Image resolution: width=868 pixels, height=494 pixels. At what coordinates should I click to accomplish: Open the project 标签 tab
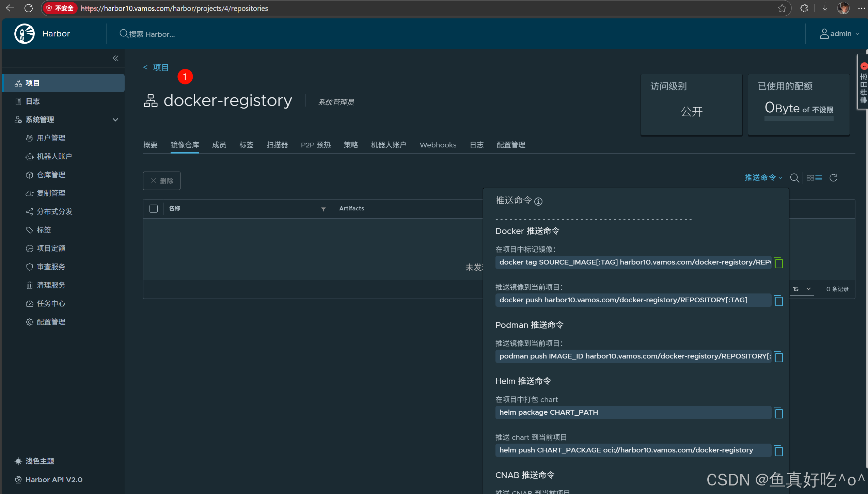247,145
